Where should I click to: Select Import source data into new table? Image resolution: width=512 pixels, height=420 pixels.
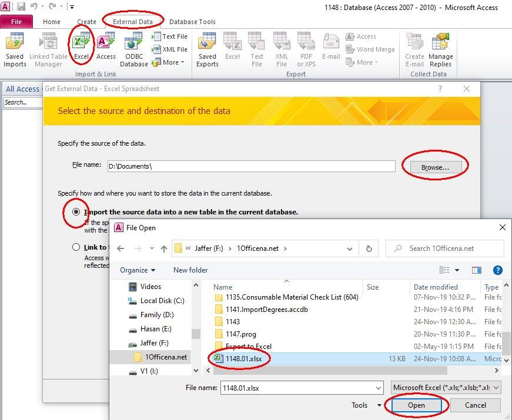pos(76,212)
